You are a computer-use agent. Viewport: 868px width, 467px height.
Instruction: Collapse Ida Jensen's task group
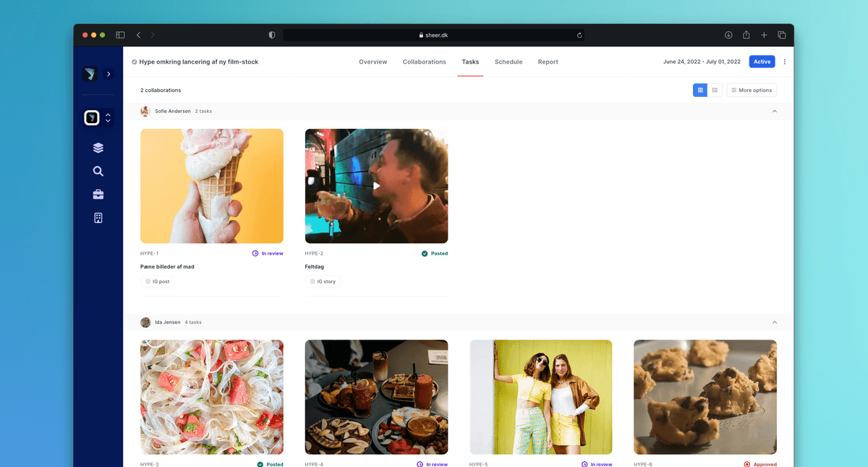(x=775, y=322)
